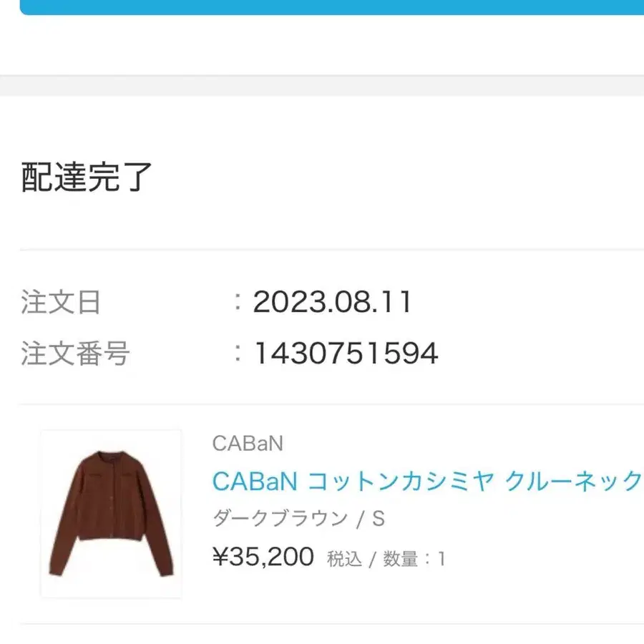Click the blue button at the top
Viewport: 644px width, 644px height.
[333, 7]
